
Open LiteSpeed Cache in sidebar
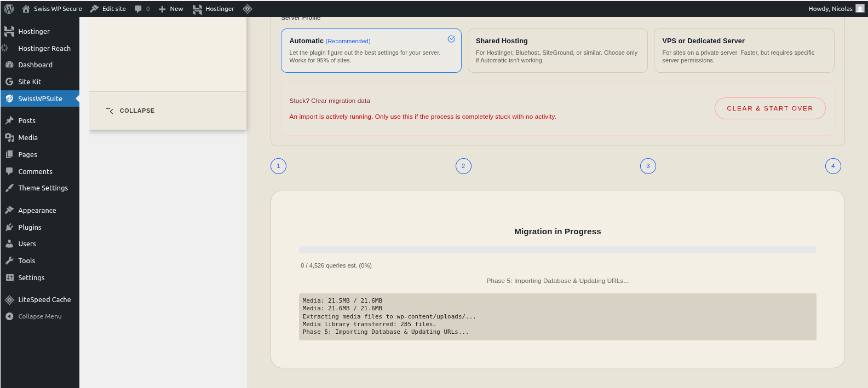tap(44, 299)
